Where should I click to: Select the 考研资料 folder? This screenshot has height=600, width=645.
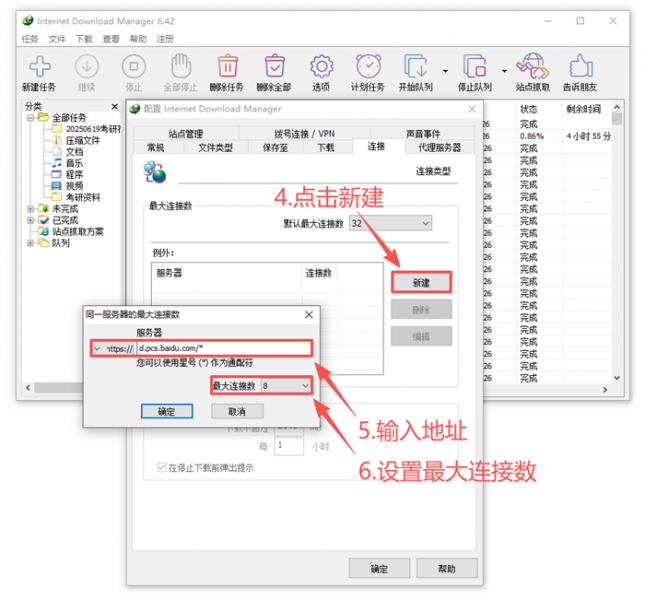(x=83, y=197)
